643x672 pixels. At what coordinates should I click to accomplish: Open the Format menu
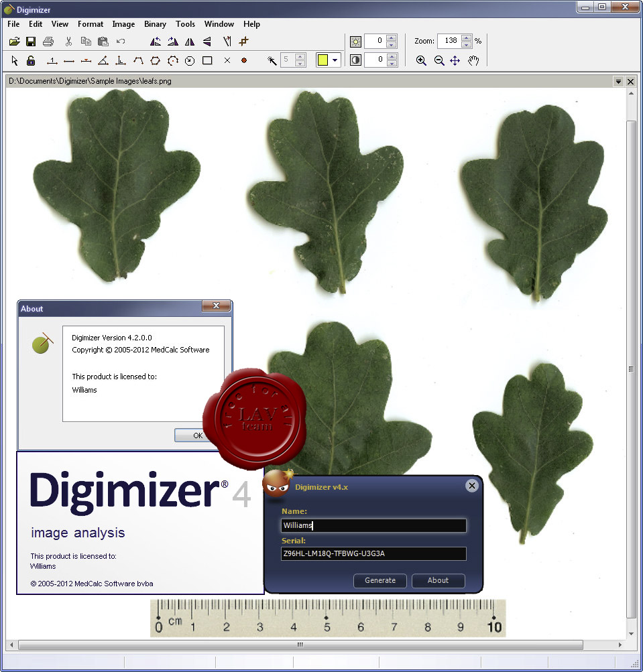tap(91, 24)
